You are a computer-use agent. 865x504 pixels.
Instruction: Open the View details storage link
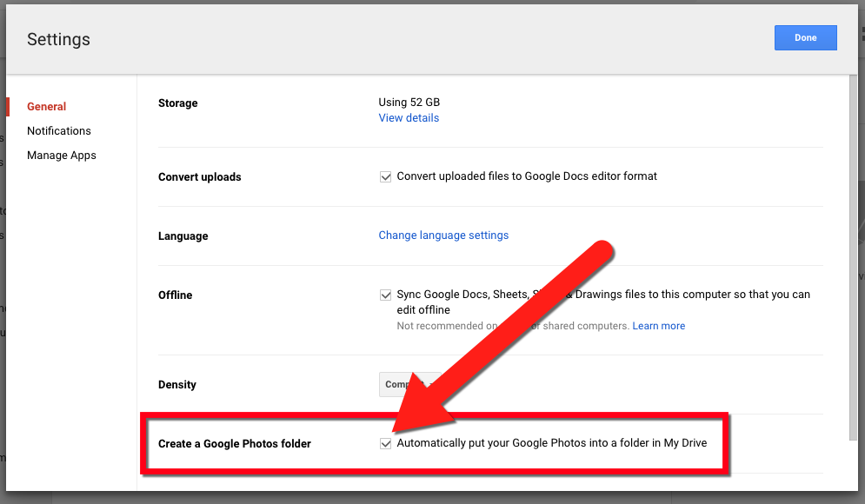coord(409,117)
